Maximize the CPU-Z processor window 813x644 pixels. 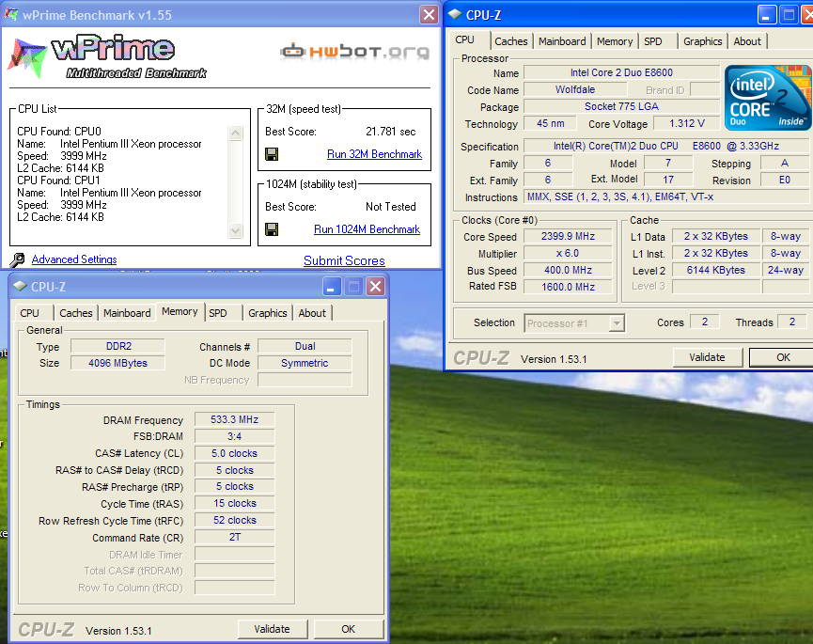click(x=789, y=15)
